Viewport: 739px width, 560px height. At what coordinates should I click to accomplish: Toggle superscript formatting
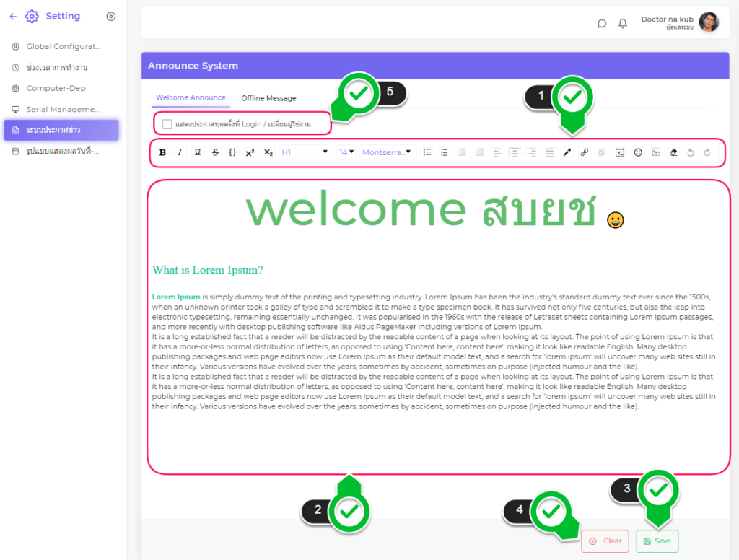click(250, 152)
